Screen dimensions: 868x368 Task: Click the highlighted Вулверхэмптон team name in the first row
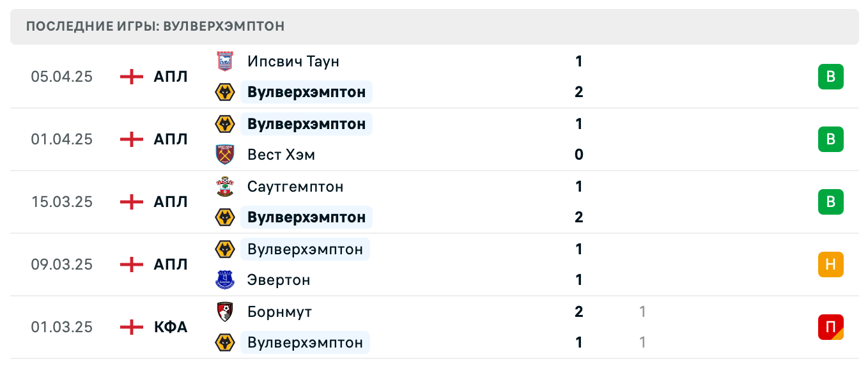(307, 92)
